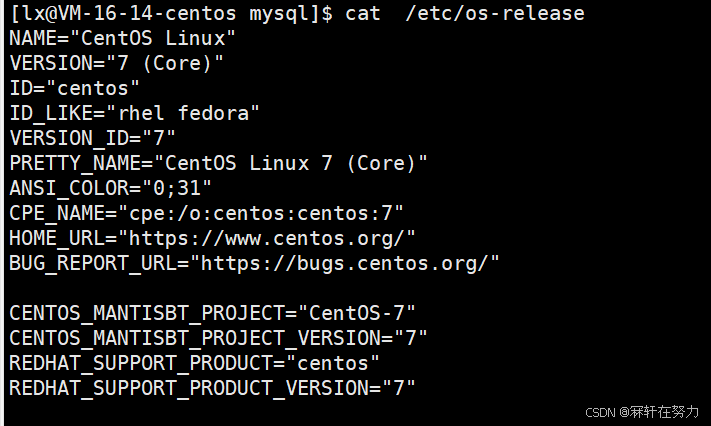
Task: Click the cat command in the prompt line
Action: [x=362, y=13]
